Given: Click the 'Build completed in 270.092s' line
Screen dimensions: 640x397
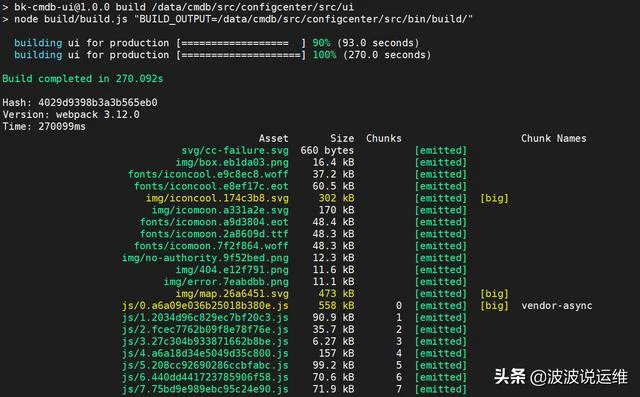Looking at the screenshot, I should (x=82, y=79).
